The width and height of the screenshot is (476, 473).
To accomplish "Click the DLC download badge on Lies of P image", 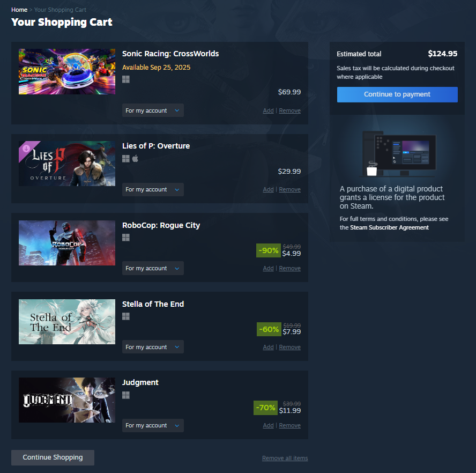I will pos(26,148).
